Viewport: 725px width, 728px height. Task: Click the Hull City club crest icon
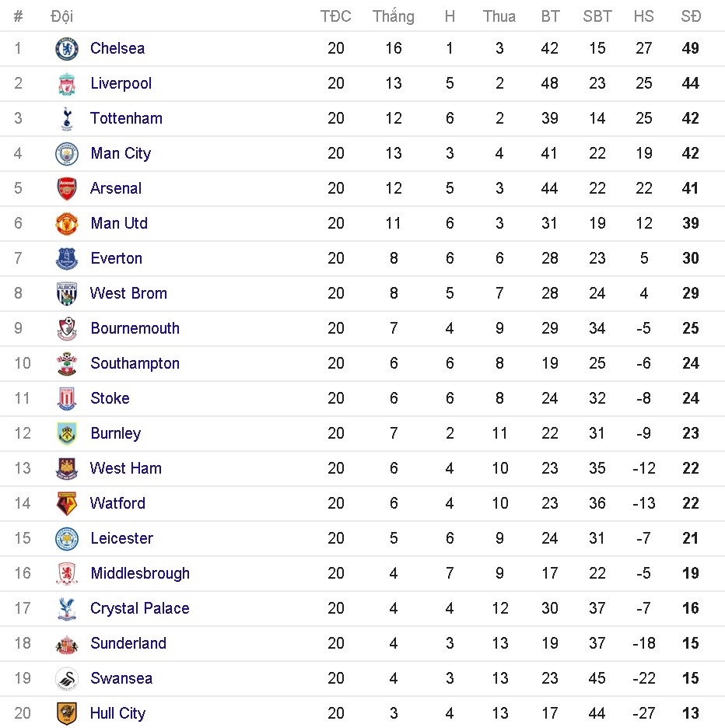(x=67, y=713)
